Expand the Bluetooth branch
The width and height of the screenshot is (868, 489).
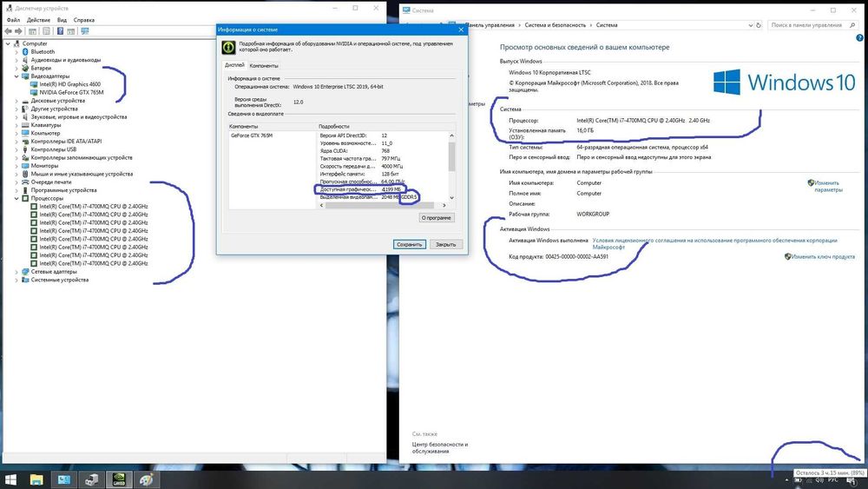tap(16, 51)
